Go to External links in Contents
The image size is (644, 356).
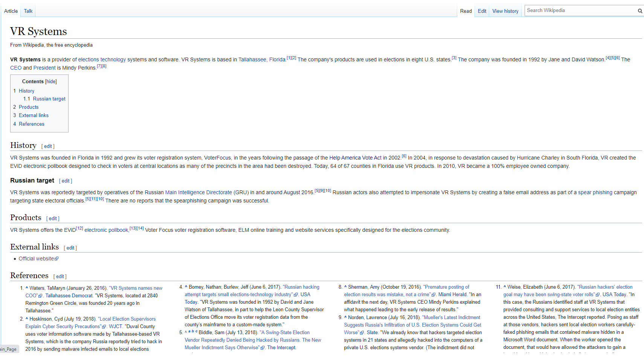[34, 116]
